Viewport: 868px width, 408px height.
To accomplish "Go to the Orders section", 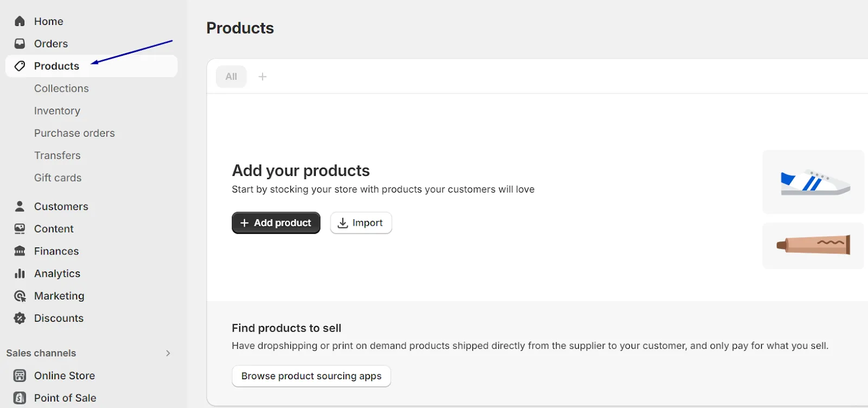I will click(51, 43).
